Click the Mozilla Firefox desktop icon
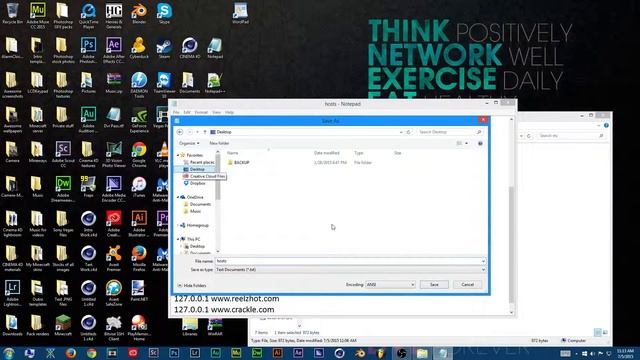Screen dimensions: 640x360 139,258
